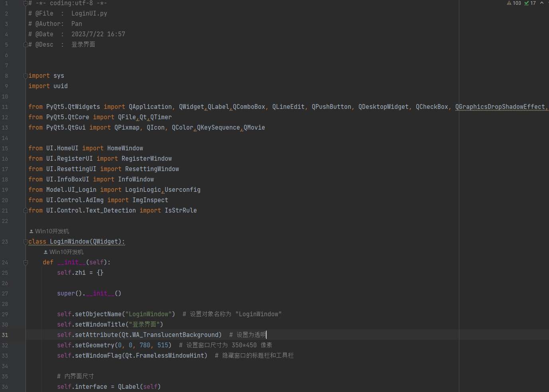Click QKeySequence in the QtGui import

point(218,128)
